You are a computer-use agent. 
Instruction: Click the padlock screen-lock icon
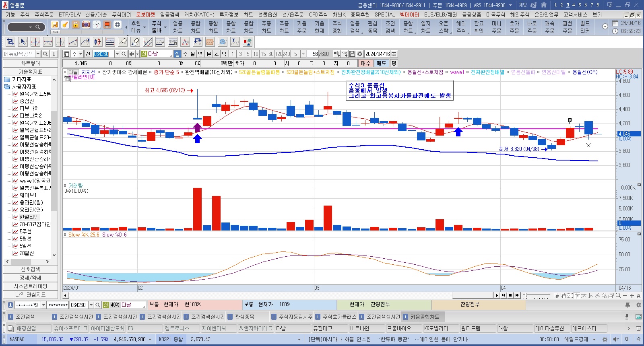[x=76, y=25]
